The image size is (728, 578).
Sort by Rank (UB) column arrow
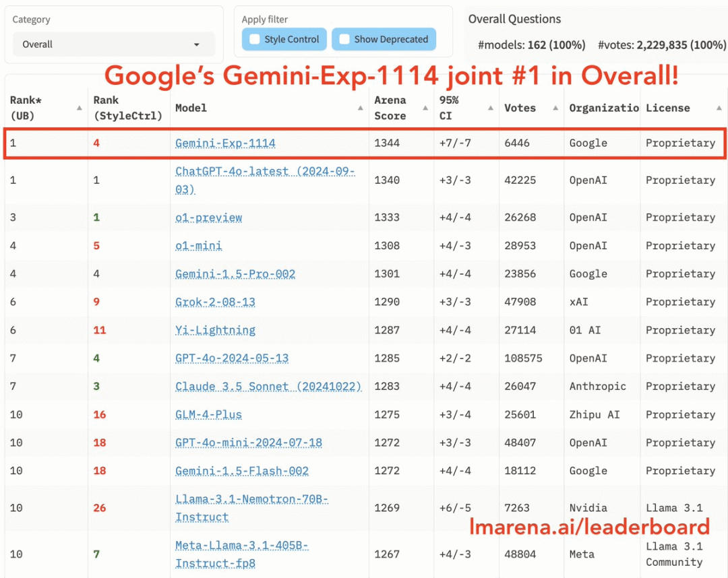click(x=80, y=108)
